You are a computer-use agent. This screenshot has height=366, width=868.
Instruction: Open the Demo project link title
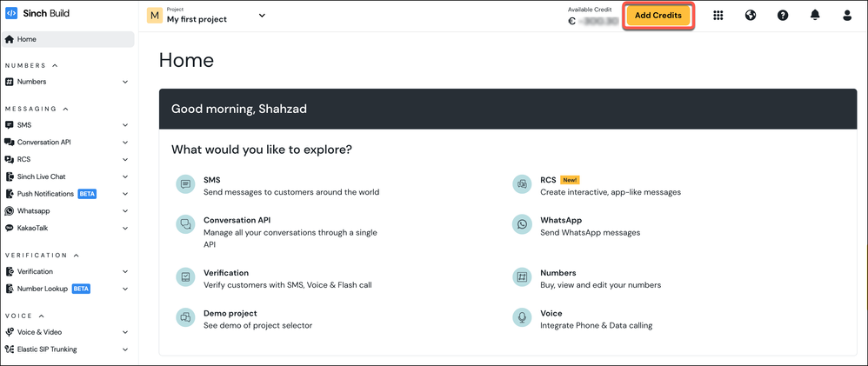pyautogui.click(x=230, y=313)
